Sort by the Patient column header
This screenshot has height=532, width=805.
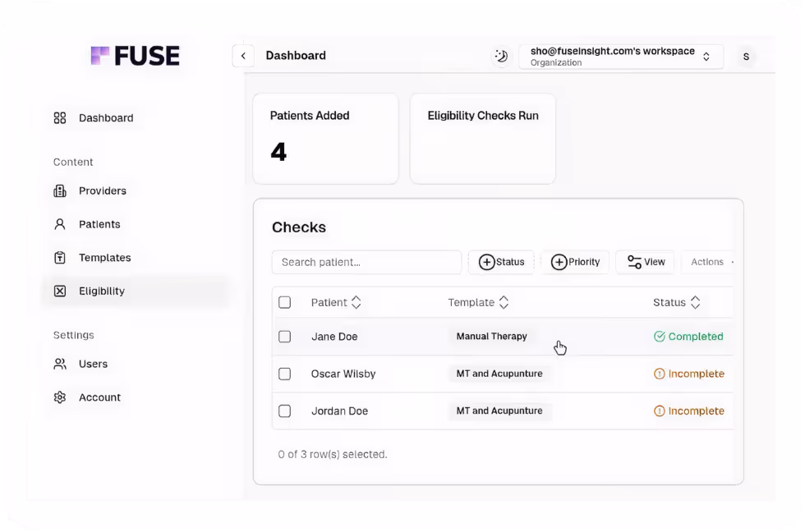tap(336, 302)
